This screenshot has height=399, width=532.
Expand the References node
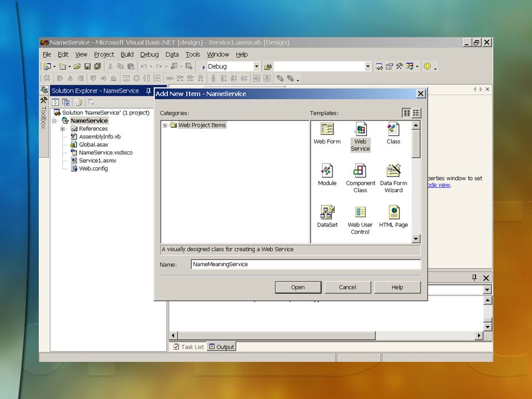(x=63, y=129)
